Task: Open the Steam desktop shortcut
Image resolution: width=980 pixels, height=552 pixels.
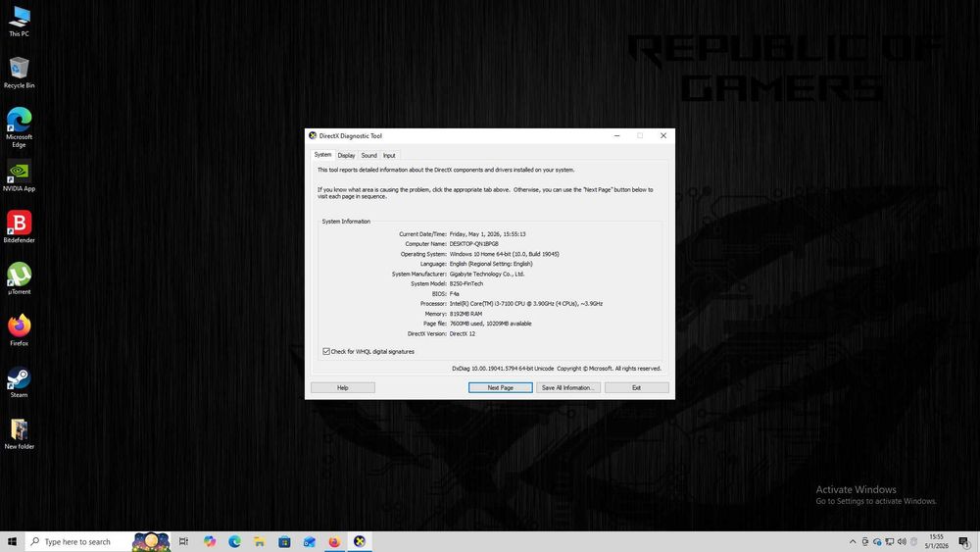Action: (19, 382)
